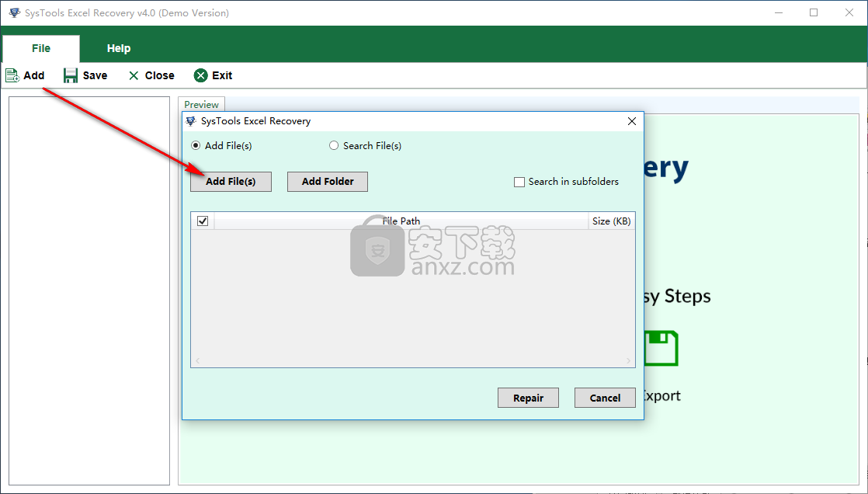The width and height of the screenshot is (868, 494).
Task: Select the Search File(s) radio option
Action: point(334,146)
